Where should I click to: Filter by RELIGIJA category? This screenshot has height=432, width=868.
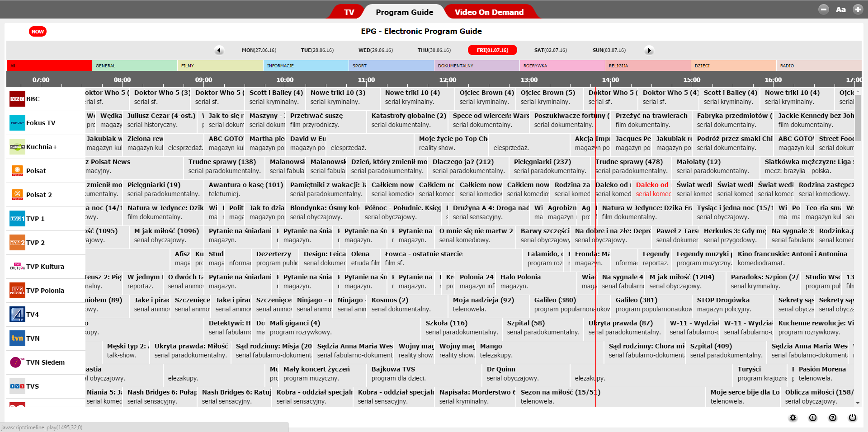(x=648, y=66)
